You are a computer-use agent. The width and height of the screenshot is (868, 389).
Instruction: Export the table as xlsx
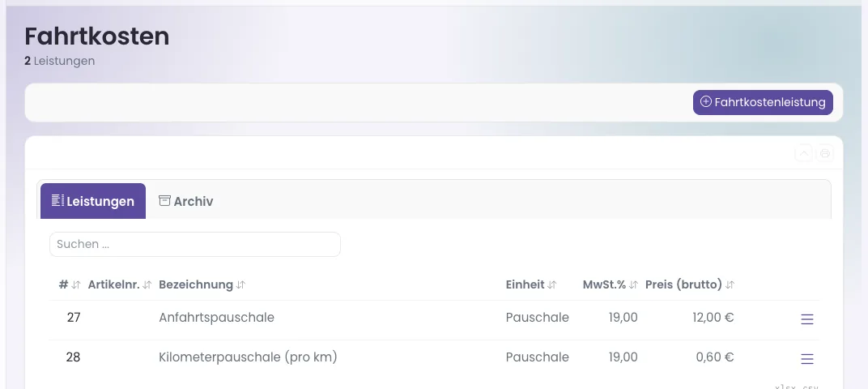[x=785, y=387]
